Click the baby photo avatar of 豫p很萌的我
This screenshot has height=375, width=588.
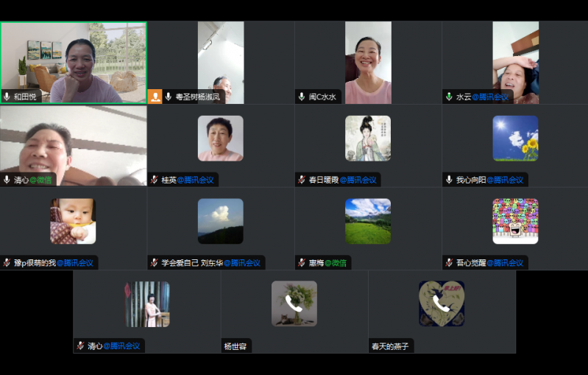point(73,221)
